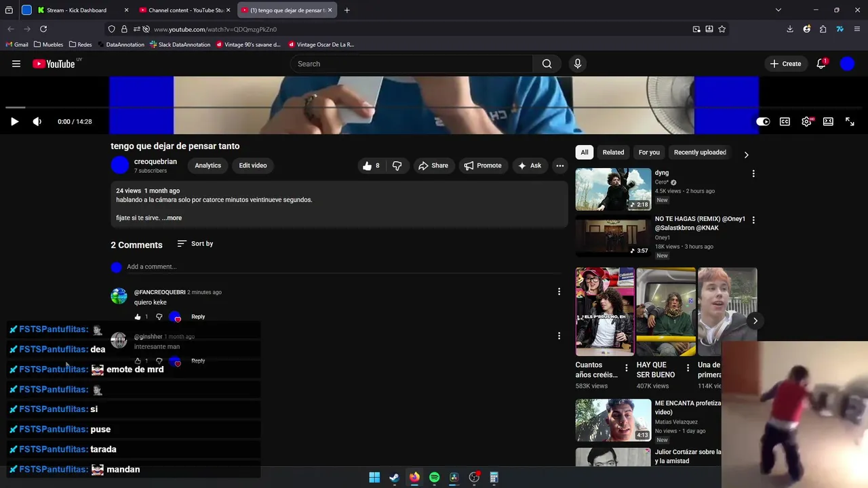
Task: Mute the video volume
Action: (37, 121)
